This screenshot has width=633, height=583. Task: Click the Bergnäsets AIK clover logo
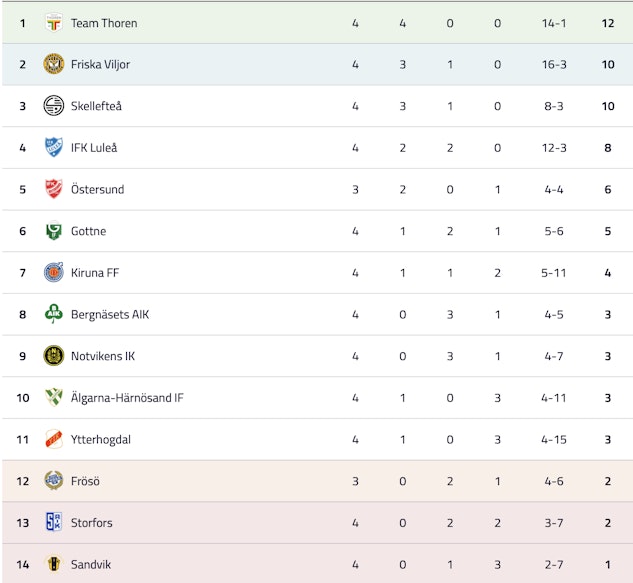(54, 314)
